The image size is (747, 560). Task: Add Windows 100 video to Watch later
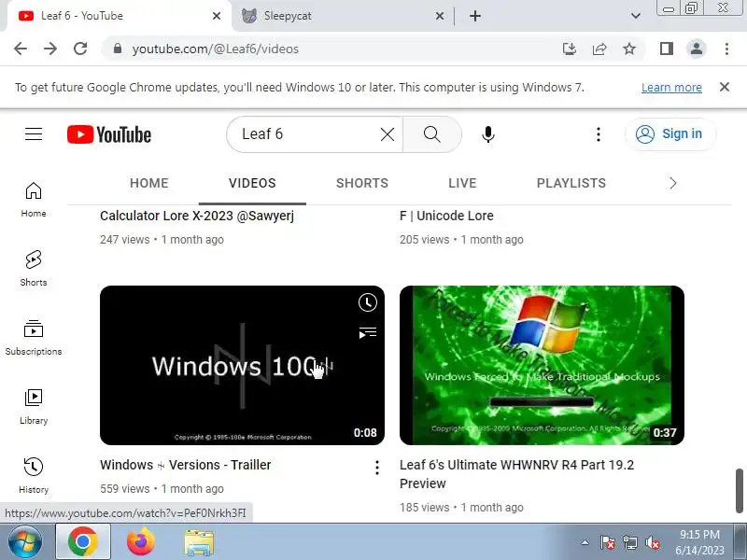(x=367, y=302)
